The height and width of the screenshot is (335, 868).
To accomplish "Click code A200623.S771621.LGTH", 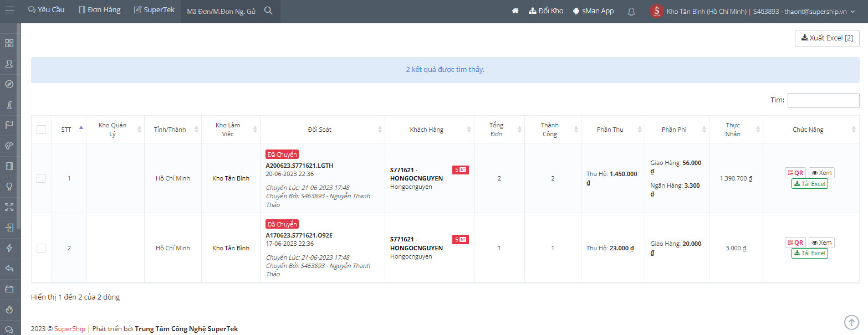I will 299,166.
